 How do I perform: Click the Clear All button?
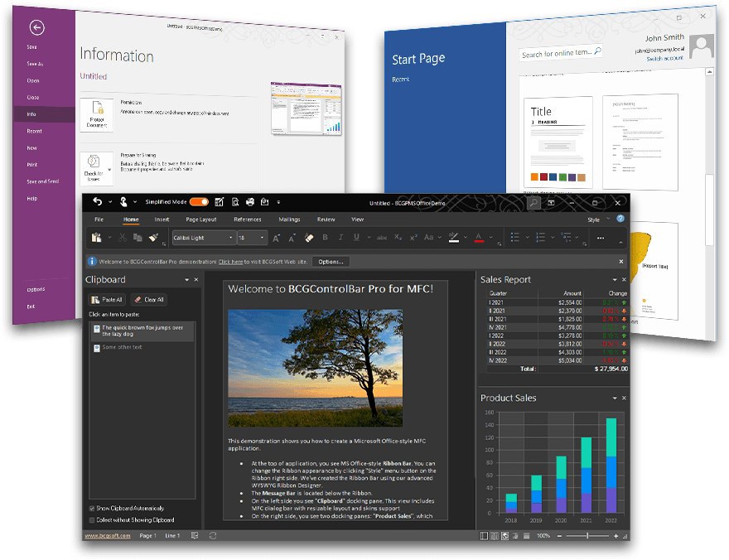coord(149,300)
